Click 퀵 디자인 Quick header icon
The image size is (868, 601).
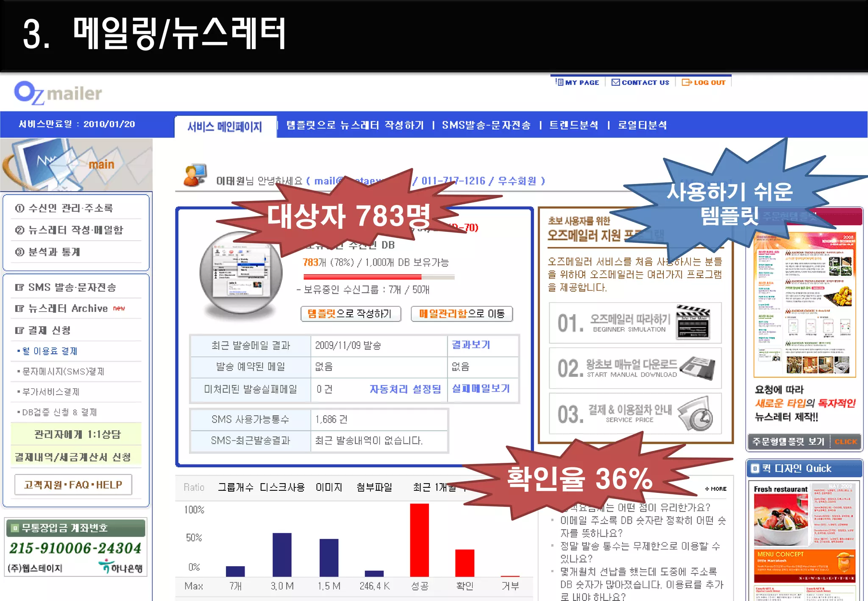755,469
